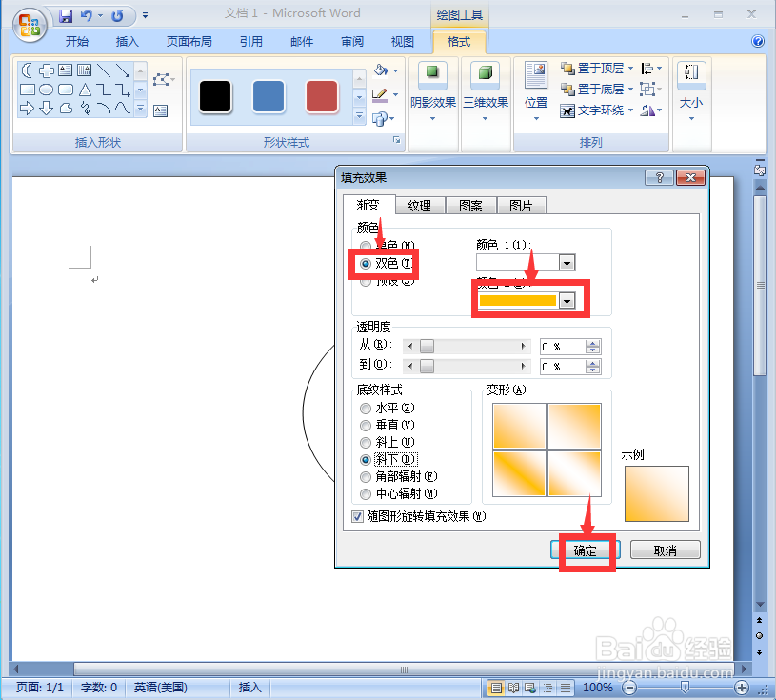The image size is (776, 700).
Task: Switch to the 纹理 tab
Action: (419, 206)
